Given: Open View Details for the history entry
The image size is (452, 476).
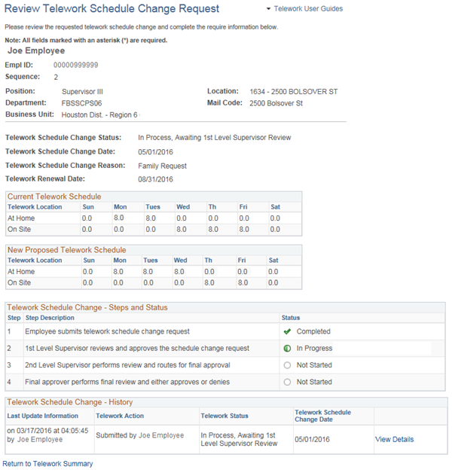Looking at the screenshot, I should (394, 439).
